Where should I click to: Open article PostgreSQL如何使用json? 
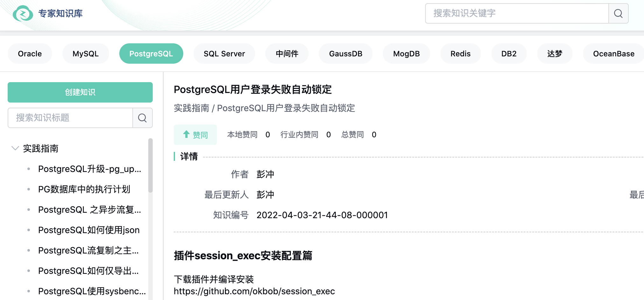pos(89,230)
